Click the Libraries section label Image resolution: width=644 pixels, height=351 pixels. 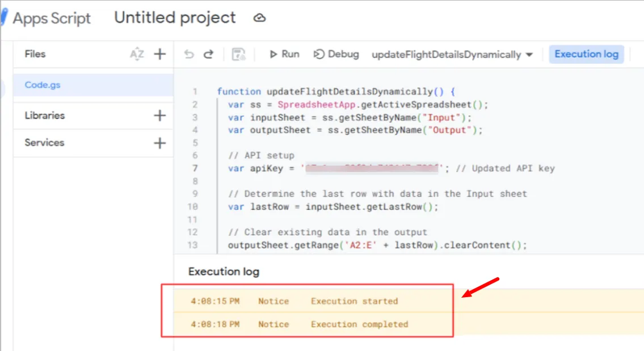point(44,115)
